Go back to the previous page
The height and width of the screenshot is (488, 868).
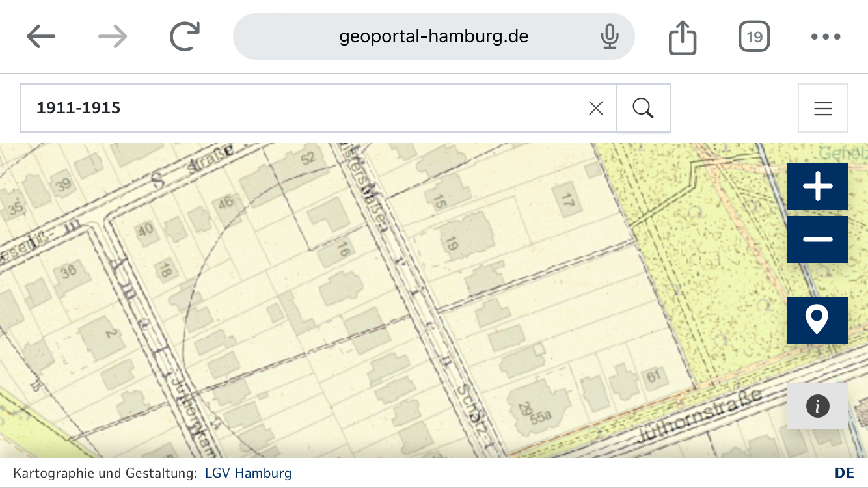[x=41, y=37]
